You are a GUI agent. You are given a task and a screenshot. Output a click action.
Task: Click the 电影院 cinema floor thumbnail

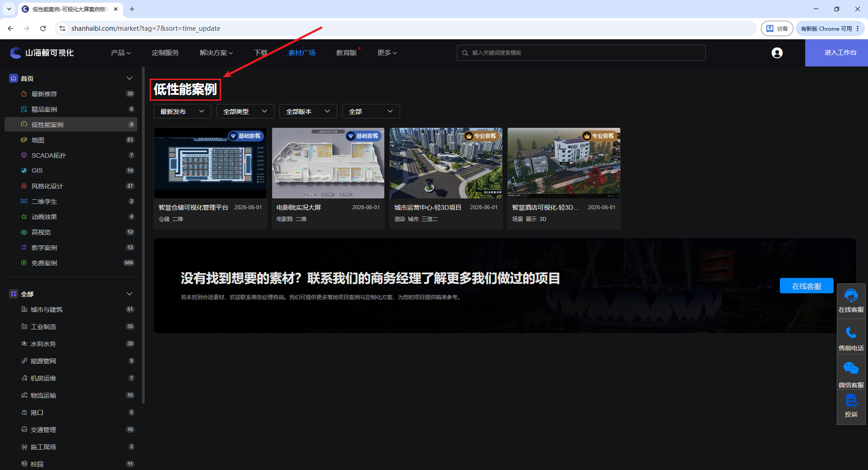tap(328, 163)
